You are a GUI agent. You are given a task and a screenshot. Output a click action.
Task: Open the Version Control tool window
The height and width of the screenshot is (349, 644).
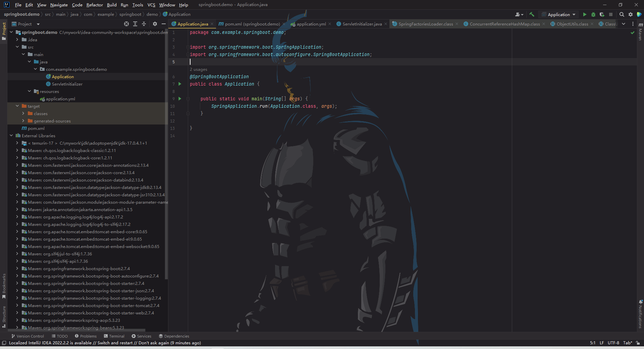coord(28,336)
